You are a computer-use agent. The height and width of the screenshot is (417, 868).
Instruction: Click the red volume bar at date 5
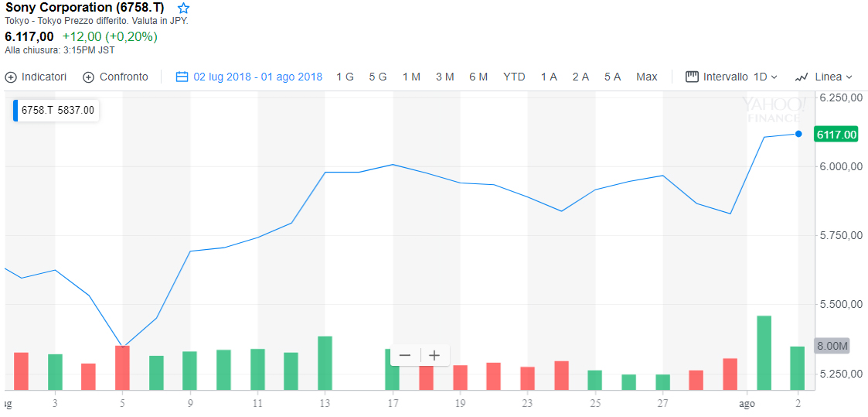click(x=122, y=367)
